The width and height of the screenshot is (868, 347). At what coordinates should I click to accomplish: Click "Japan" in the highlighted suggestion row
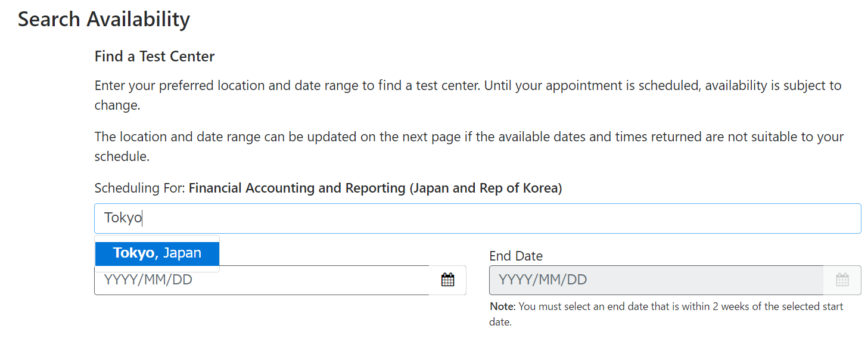pos(182,253)
